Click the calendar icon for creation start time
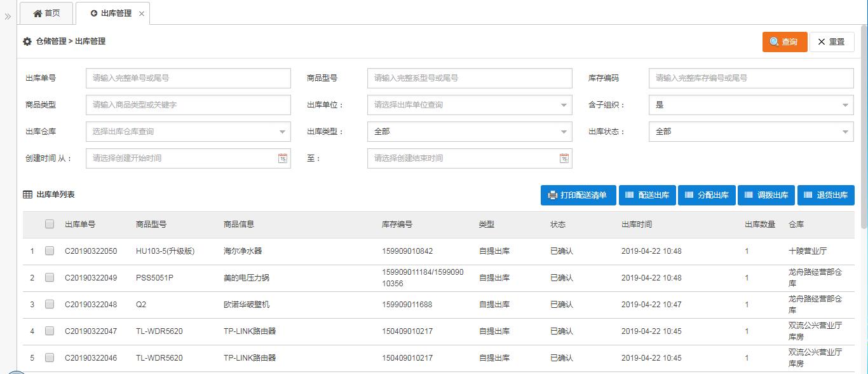The height and width of the screenshot is (374, 868). 283,158
